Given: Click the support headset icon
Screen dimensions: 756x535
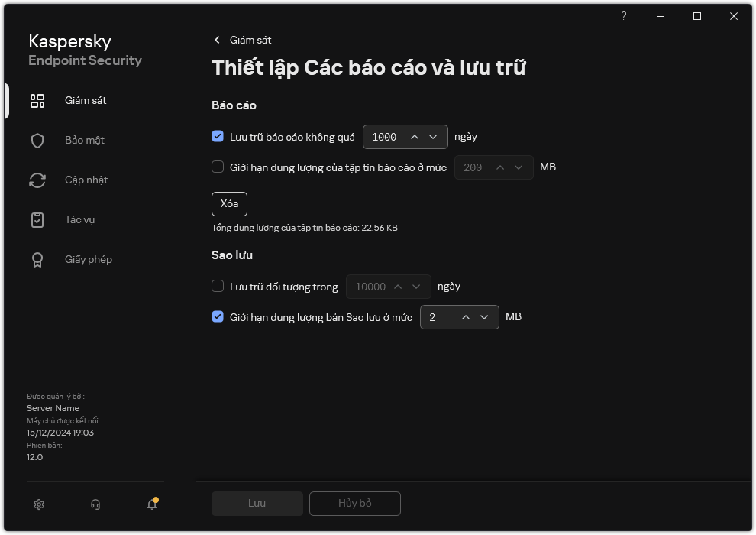Looking at the screenshot, I should tap(95, 504).
